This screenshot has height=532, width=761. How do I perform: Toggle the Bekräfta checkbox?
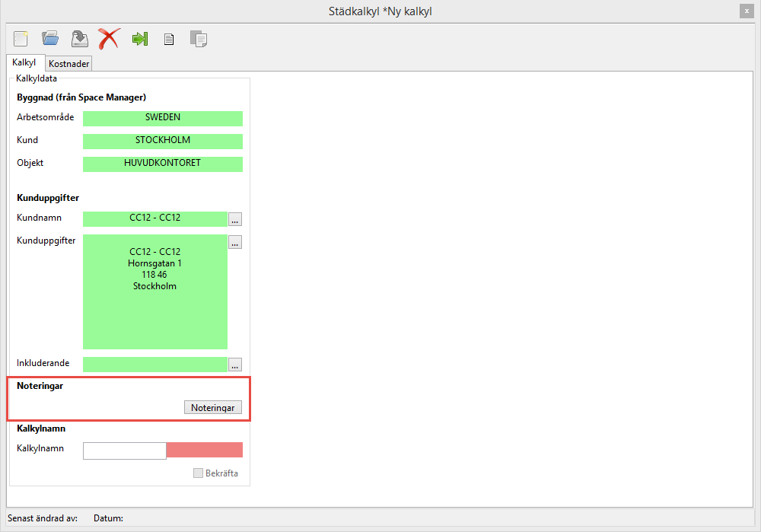(x=199, y=473)
